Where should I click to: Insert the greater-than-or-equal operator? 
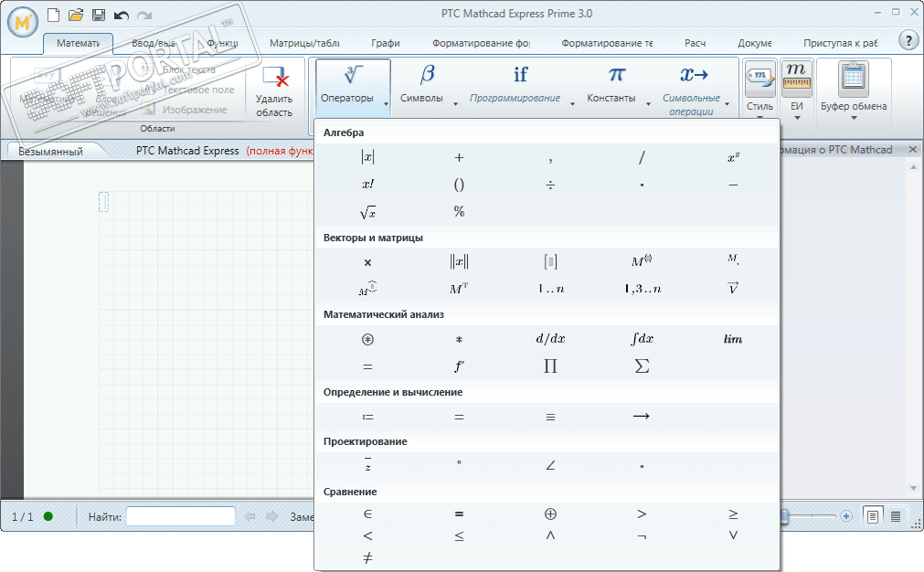click(x=733, y=514)
